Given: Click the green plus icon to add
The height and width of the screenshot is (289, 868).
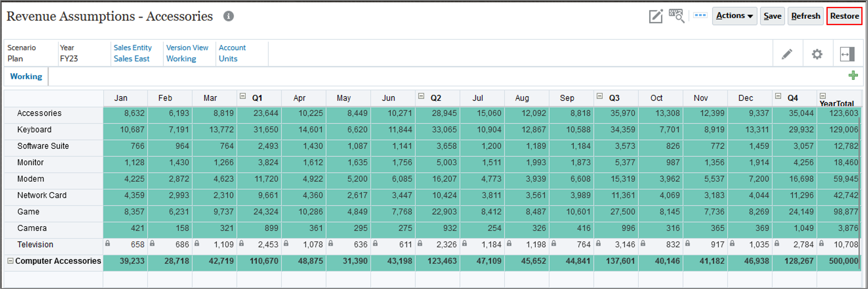Looking at the screenshot, I should (853, 75).
